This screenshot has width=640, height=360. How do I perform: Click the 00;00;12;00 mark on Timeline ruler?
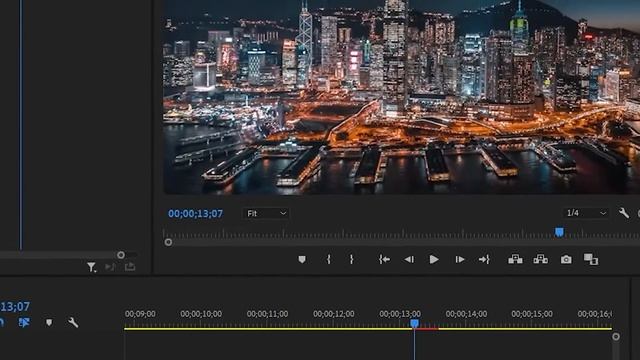tap(333, 314)
